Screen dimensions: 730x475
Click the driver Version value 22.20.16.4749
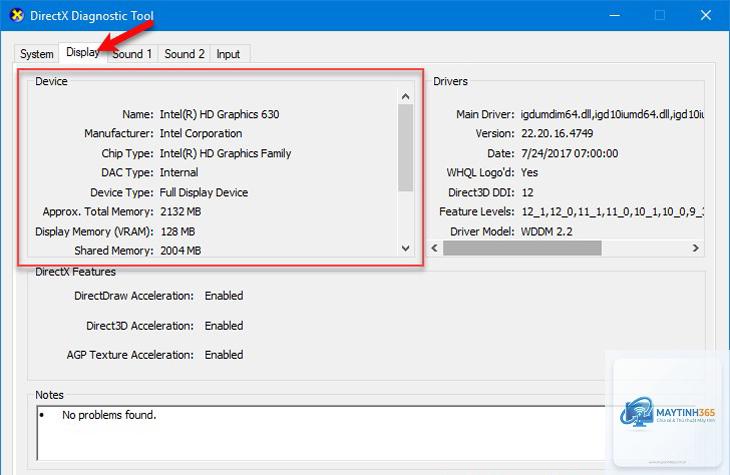point(557,134)
